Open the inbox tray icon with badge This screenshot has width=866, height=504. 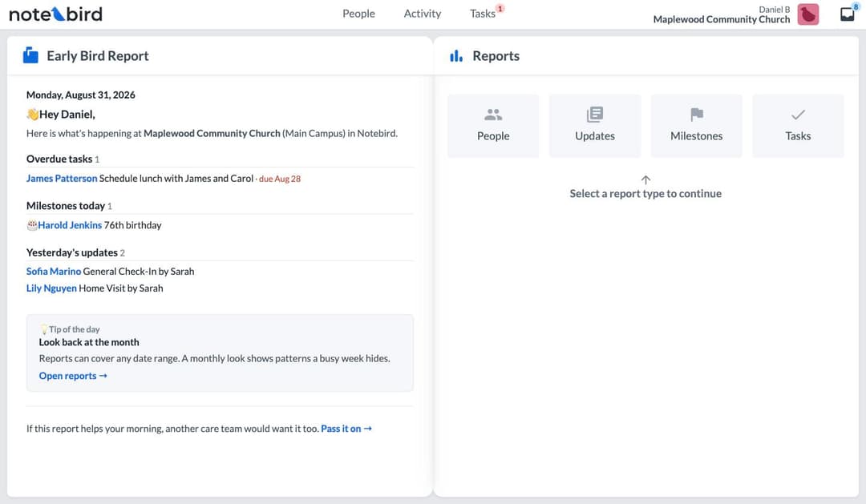(848, 14)
